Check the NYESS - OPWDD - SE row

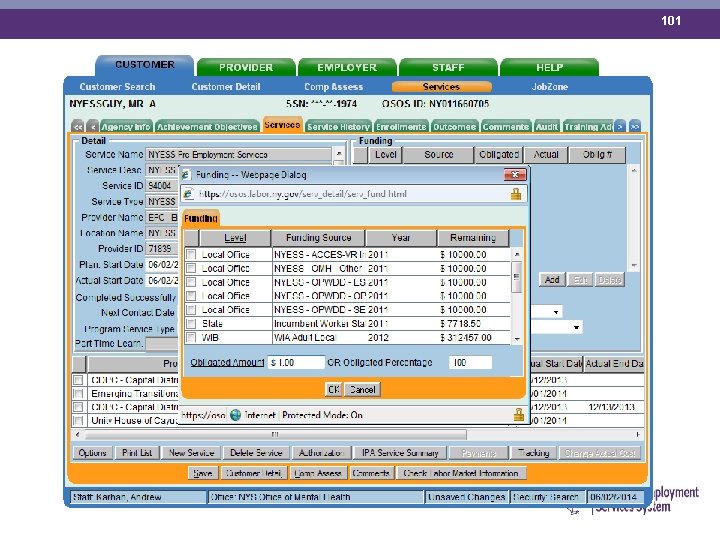[191, 309]
